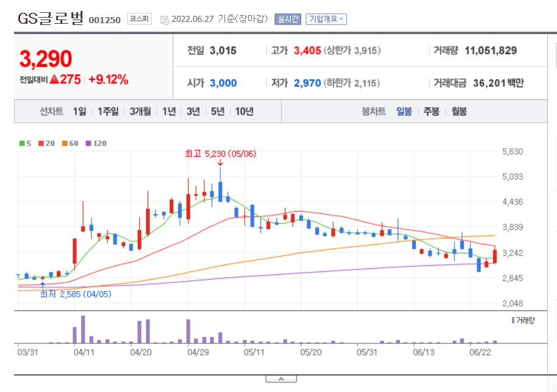Select the 1주일 line chart period
Image resolution: width=557 pixels, height=392 pixels.
tap(109, 112)
